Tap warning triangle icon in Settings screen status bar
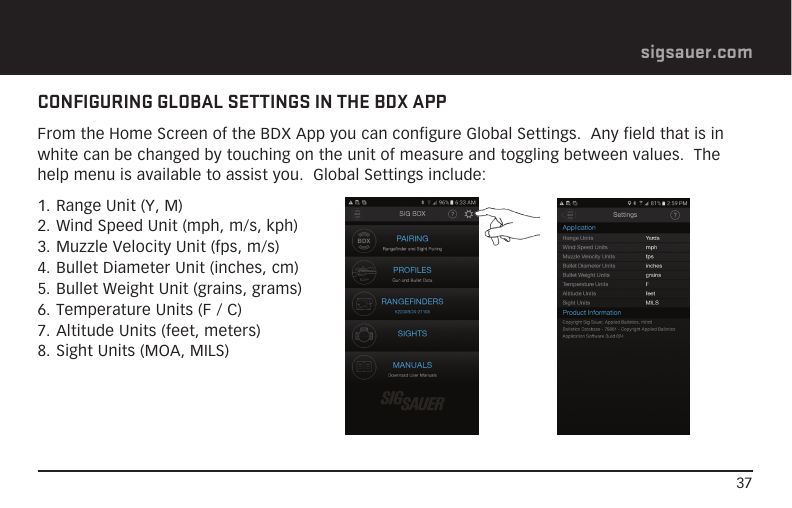792x508 pixels. 562,204
